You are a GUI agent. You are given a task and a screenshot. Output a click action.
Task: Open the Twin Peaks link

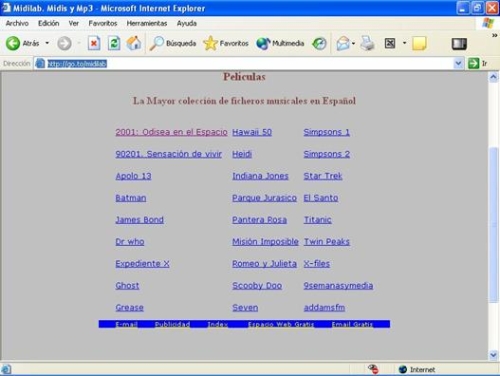327,242
